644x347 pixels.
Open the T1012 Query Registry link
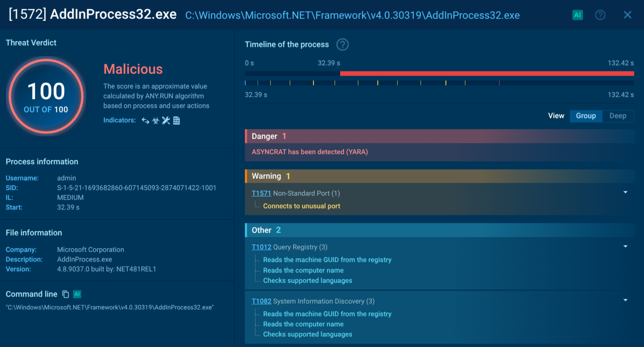pos(261,247)
